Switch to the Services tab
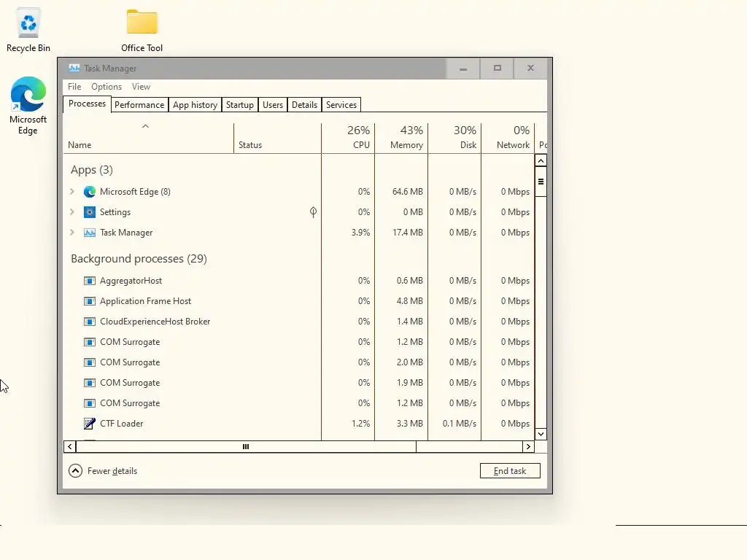Screen dimensions: 747x560 (341, 105)
